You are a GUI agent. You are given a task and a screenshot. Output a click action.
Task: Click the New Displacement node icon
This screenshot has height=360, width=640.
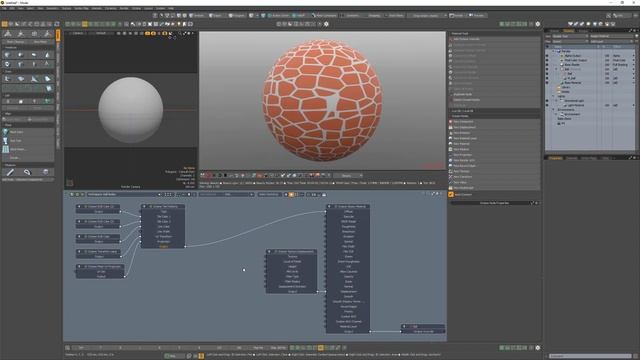[x=451, y=127]
